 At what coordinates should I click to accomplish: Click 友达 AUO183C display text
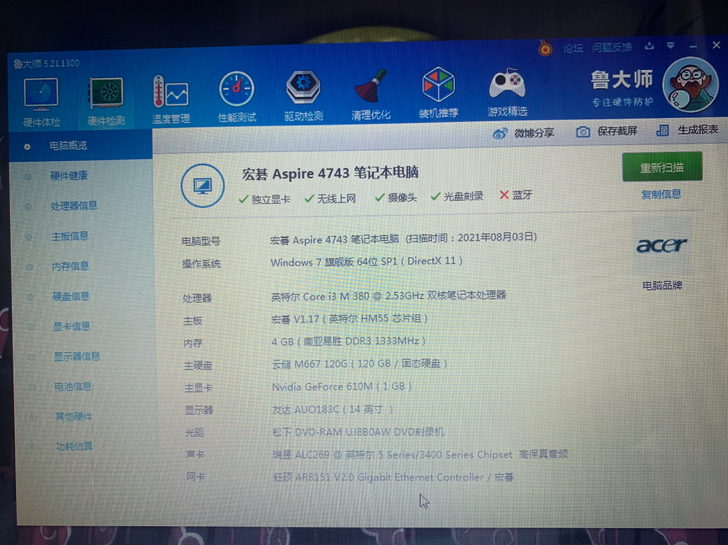pos(332,409)
